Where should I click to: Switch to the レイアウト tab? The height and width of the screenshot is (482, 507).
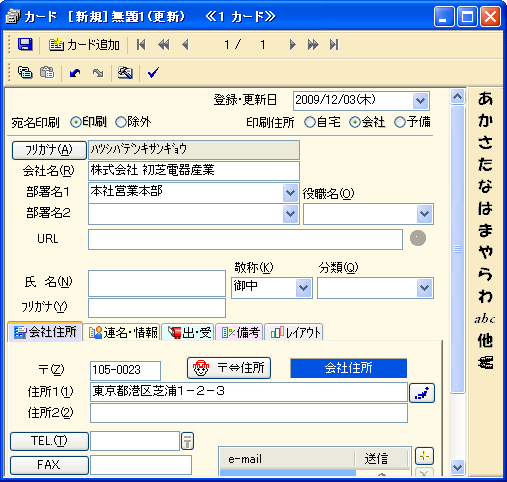tap(294, 333)
